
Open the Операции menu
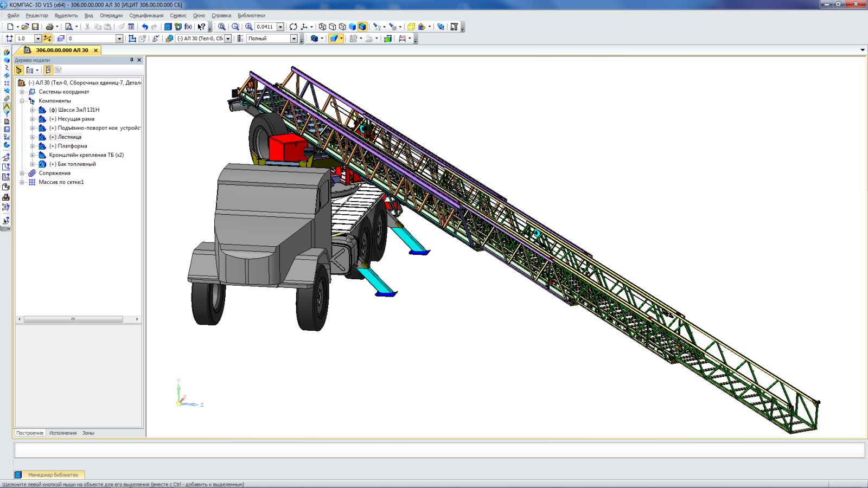point(111,16)
